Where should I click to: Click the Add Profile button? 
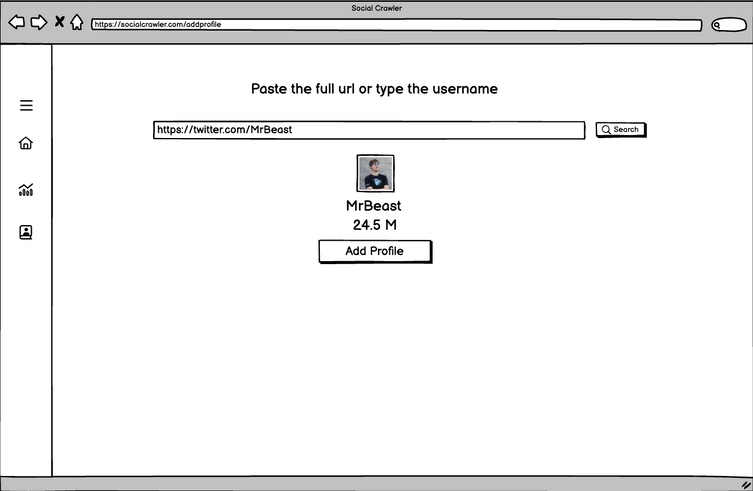tap(375, 251)
